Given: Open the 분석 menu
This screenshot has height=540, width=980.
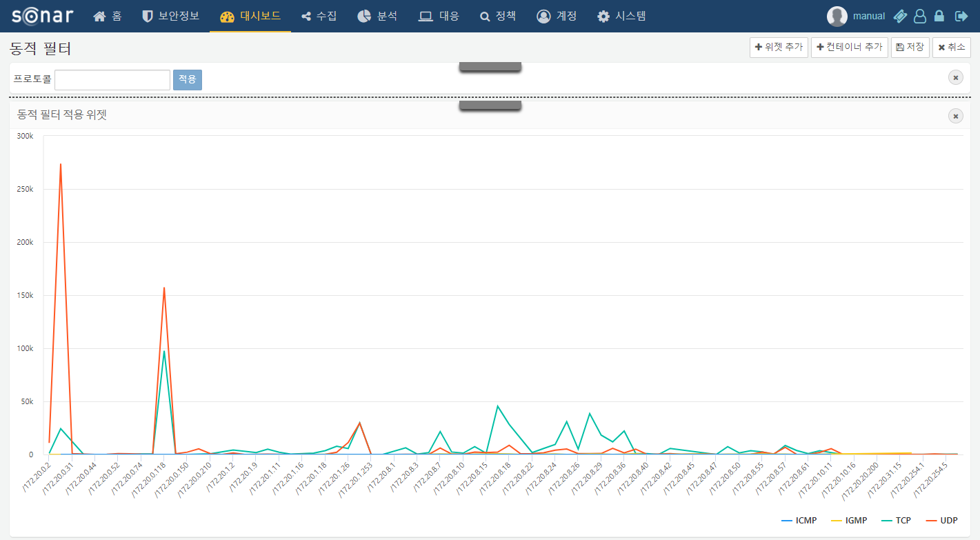Looking at the screenshot, I should pyautogui.click(x=377, y=16).
